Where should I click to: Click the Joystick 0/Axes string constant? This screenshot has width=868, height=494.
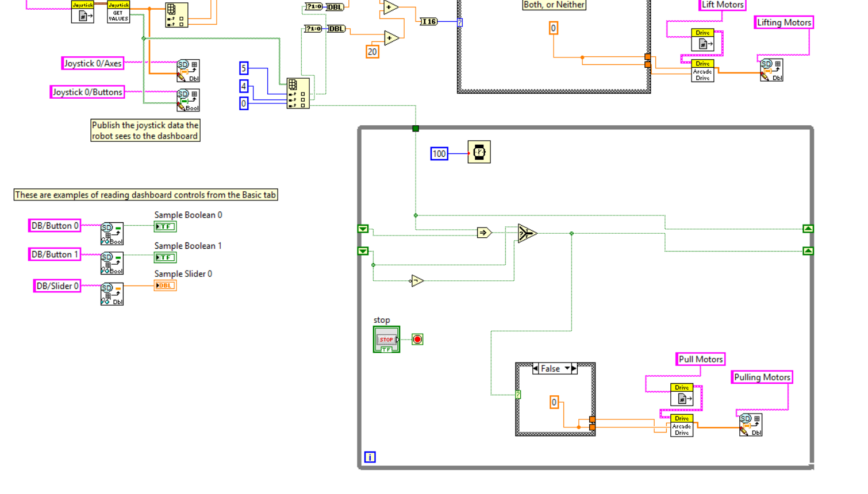pos(93,63)
